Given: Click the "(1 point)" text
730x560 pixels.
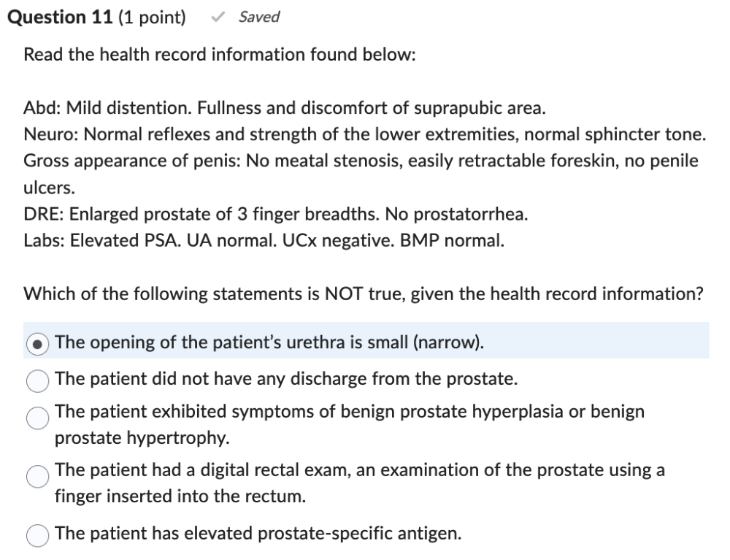Looking at the screenshot, I should tap(152, 17).
